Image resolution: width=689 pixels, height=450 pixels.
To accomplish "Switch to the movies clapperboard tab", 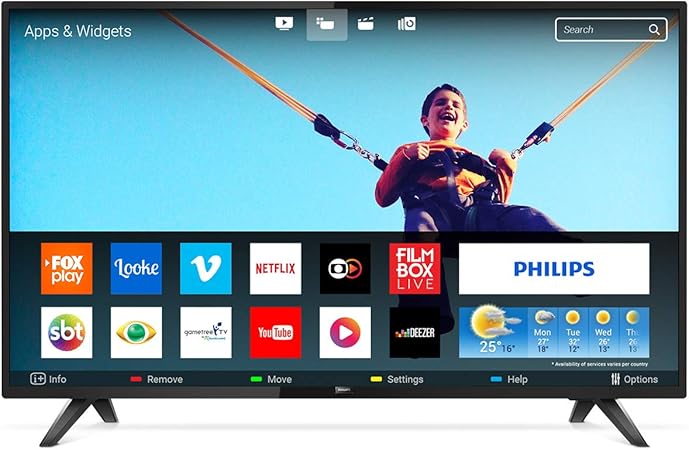I will tap(366, 24).
